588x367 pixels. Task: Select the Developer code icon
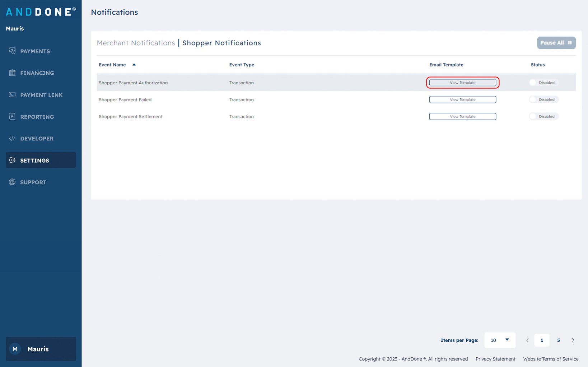12,138
